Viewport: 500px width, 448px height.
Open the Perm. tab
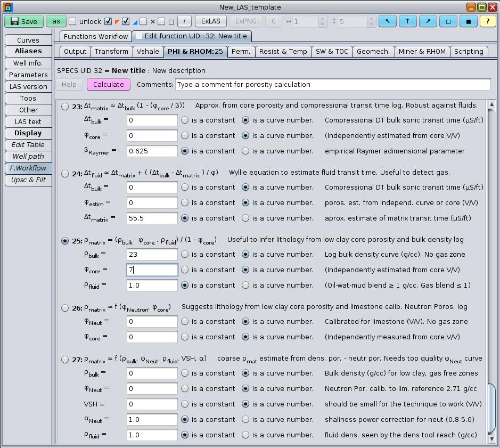[x=241, y=51]
